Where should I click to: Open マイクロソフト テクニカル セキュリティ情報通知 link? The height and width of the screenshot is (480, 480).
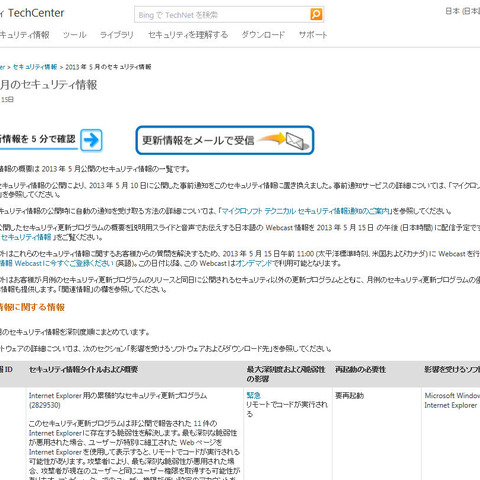click(305, 211)
